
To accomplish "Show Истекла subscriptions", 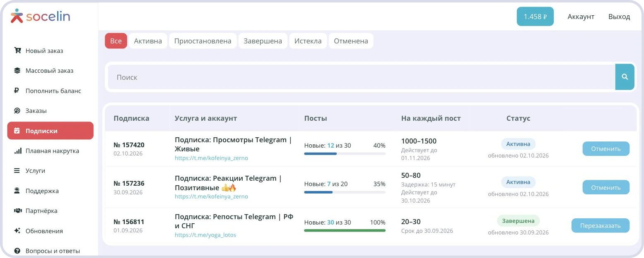I will [x=308, y=41].
